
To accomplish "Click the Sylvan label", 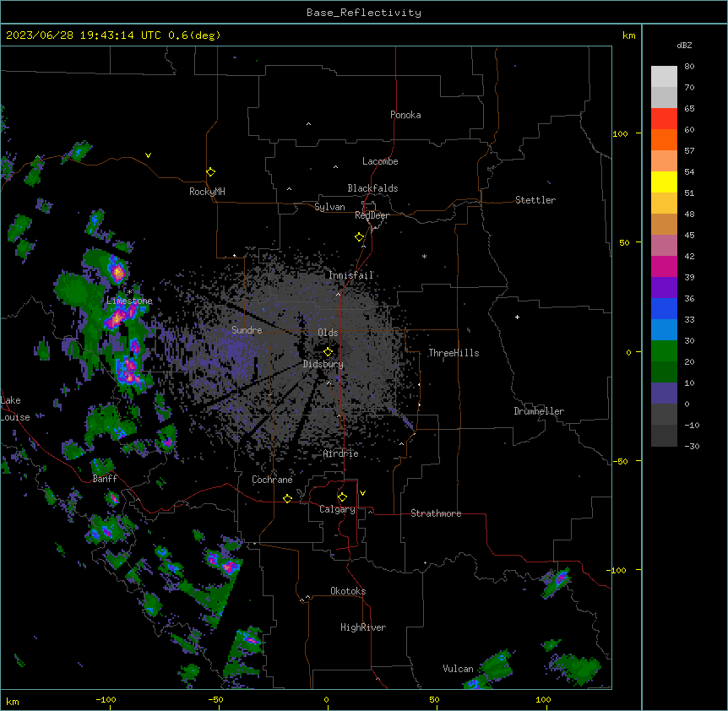I will [329, 207].
